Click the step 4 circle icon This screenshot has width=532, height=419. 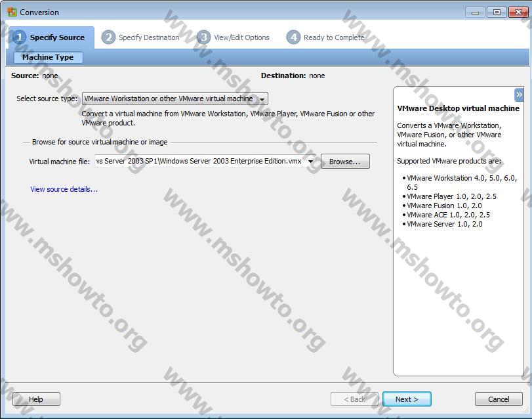(x=293, y=37)
